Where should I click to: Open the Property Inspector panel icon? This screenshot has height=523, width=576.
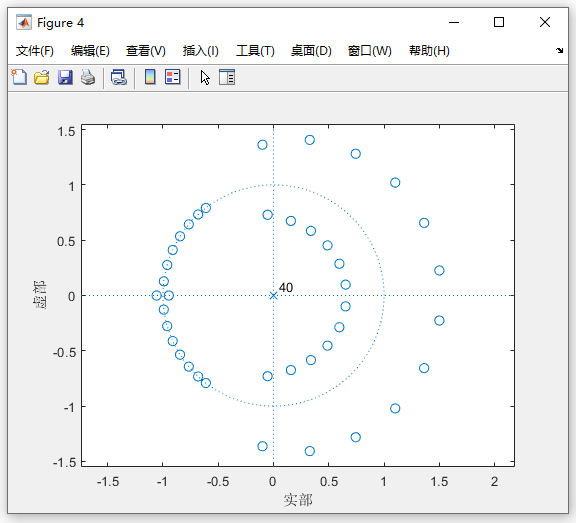point(227,77)
